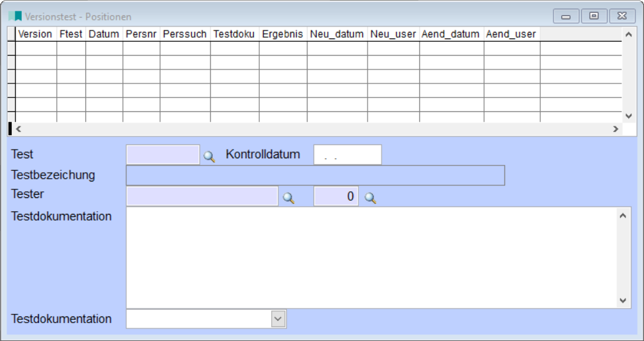Click the grid's vertical scrollbar up arrow
This screenshot has width=644, height=341.
pyautogui.click(x=628, y=34)
